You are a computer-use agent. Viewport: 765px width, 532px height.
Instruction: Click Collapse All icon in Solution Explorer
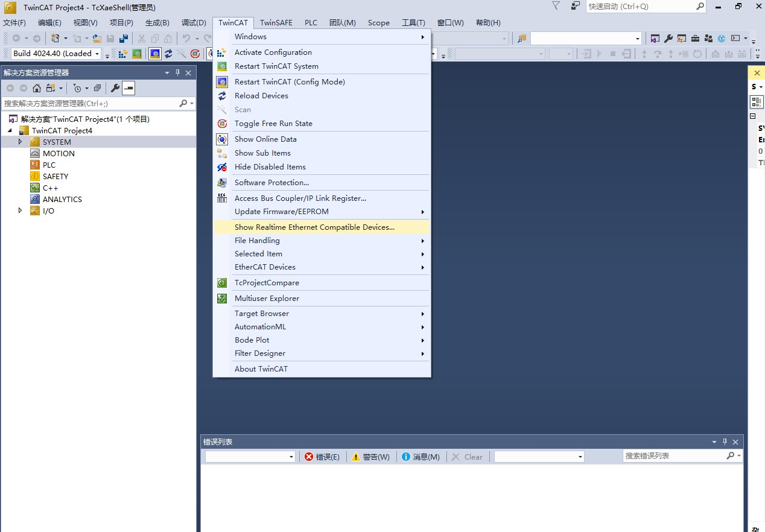click(x=97, y=88)
